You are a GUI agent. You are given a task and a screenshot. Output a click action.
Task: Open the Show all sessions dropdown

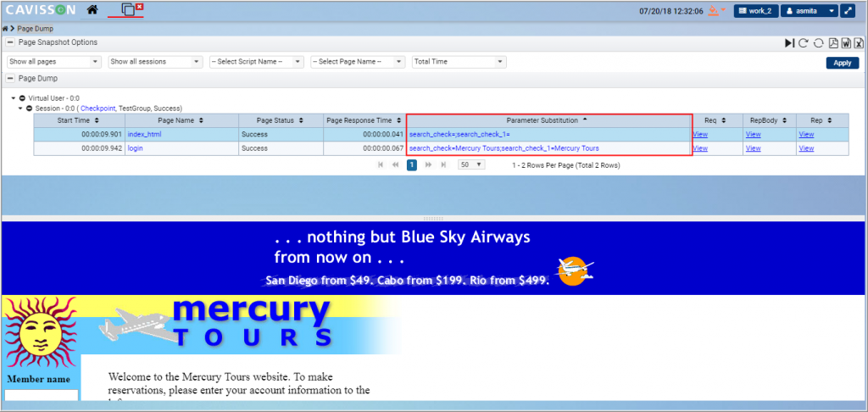click(x=156, y=62)
